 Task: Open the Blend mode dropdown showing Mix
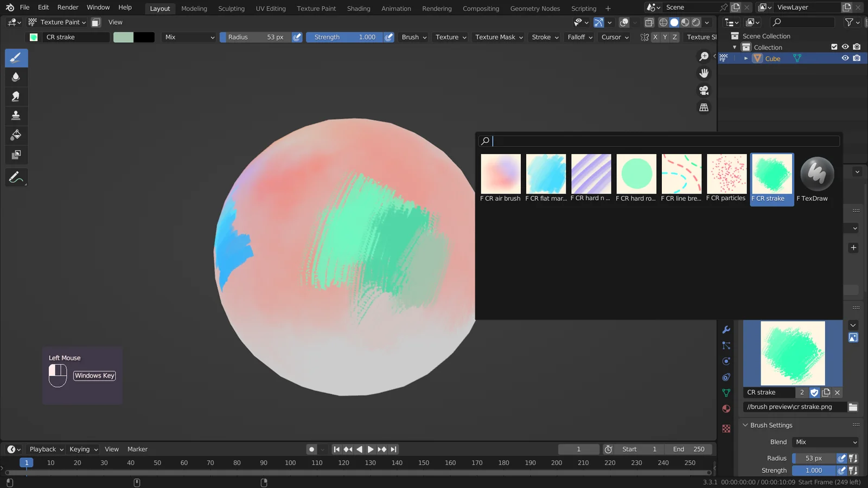(x=189, y=37)
